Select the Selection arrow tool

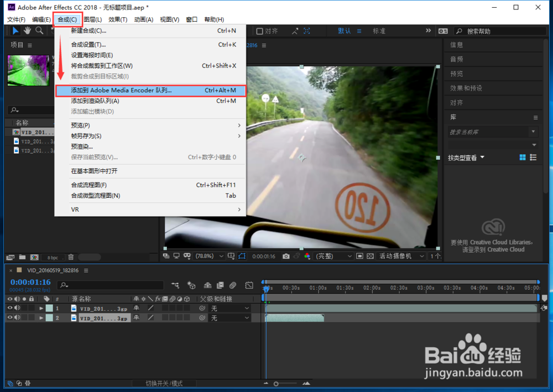point(15,31)
